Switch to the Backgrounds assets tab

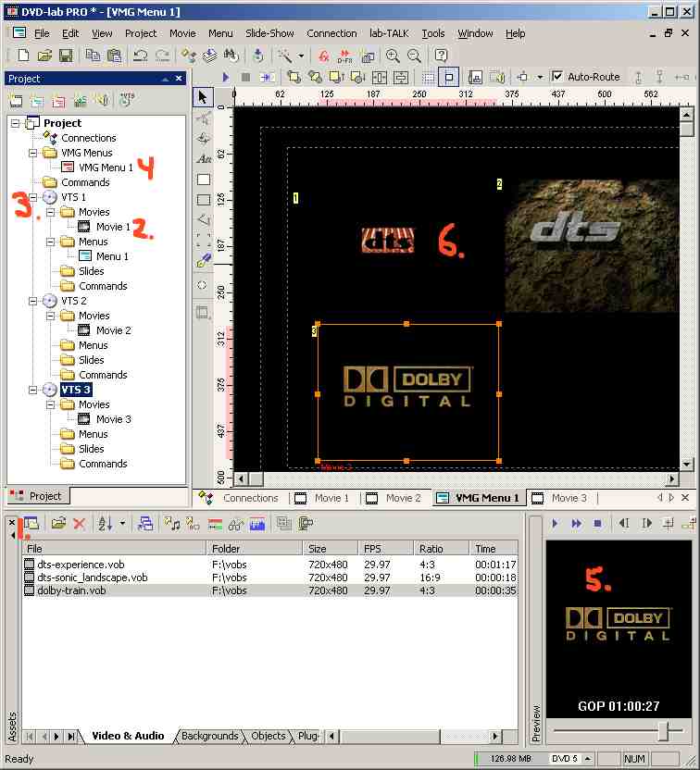(209, 736)
